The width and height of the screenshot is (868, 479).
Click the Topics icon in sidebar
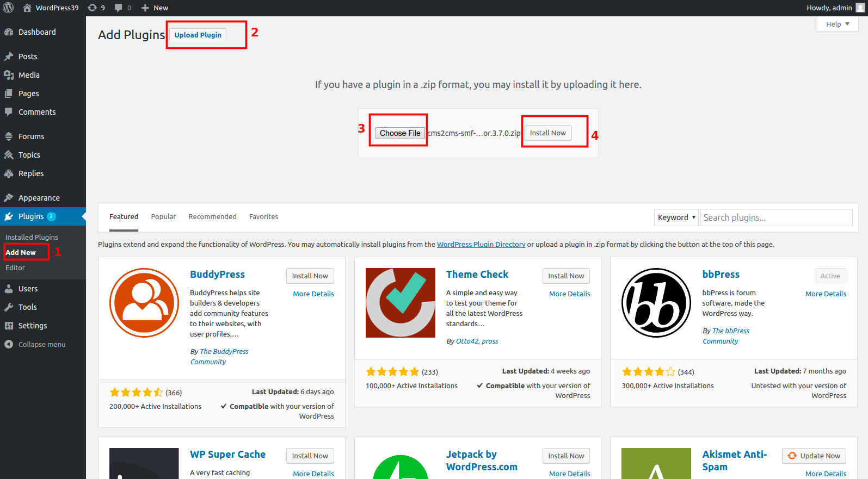coord(9,155)
